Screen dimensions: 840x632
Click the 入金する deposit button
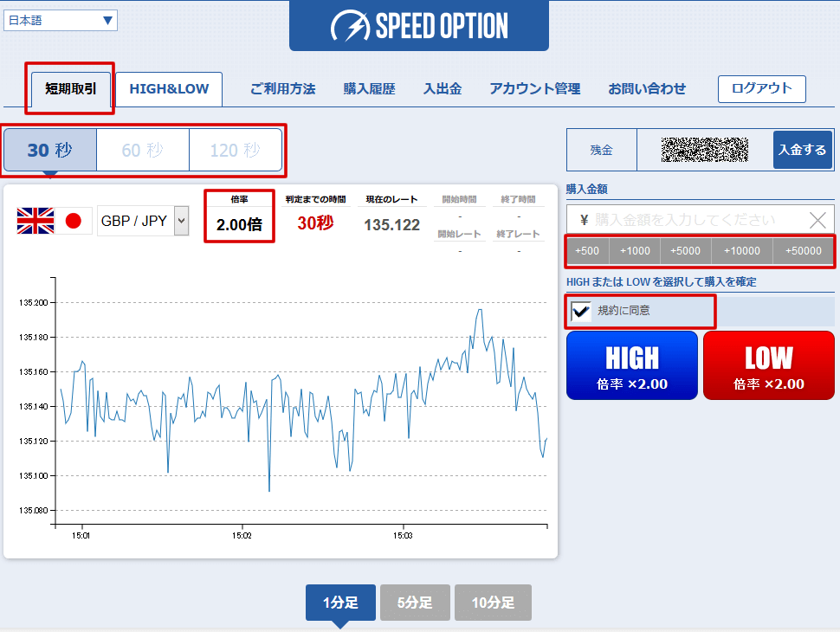click(803, 150)
